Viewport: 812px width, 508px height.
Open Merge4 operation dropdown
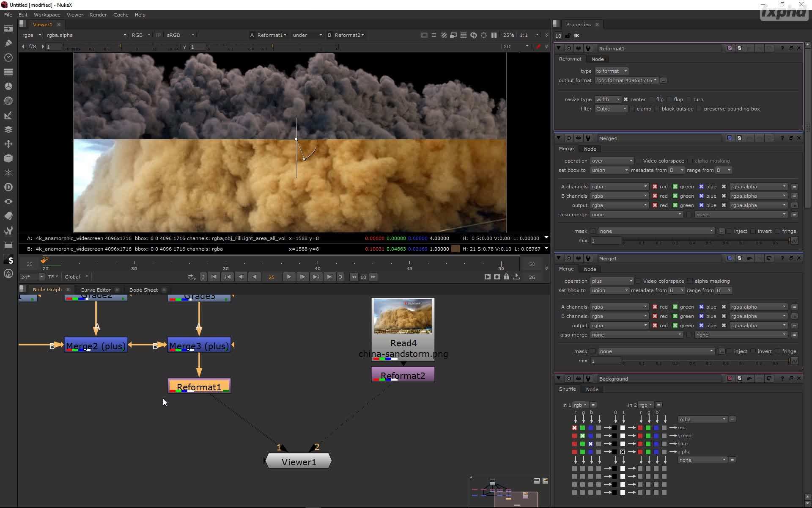tap(612, 161)
